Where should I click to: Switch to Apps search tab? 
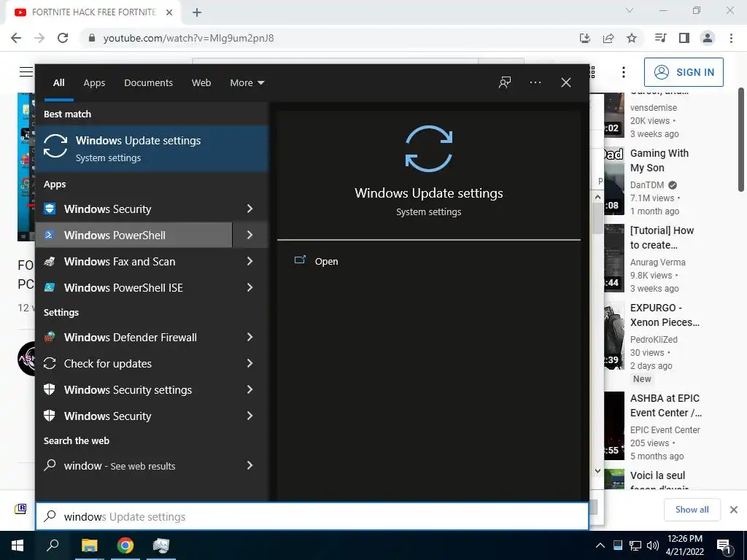click(94, 83)
